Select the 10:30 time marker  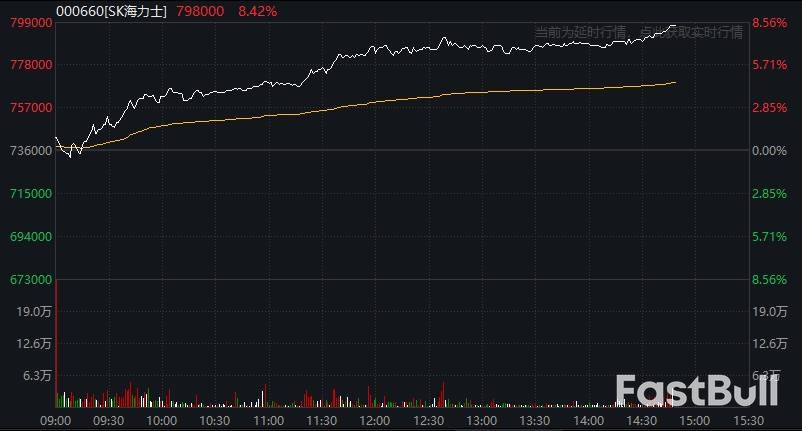click(x=215, y=420)
